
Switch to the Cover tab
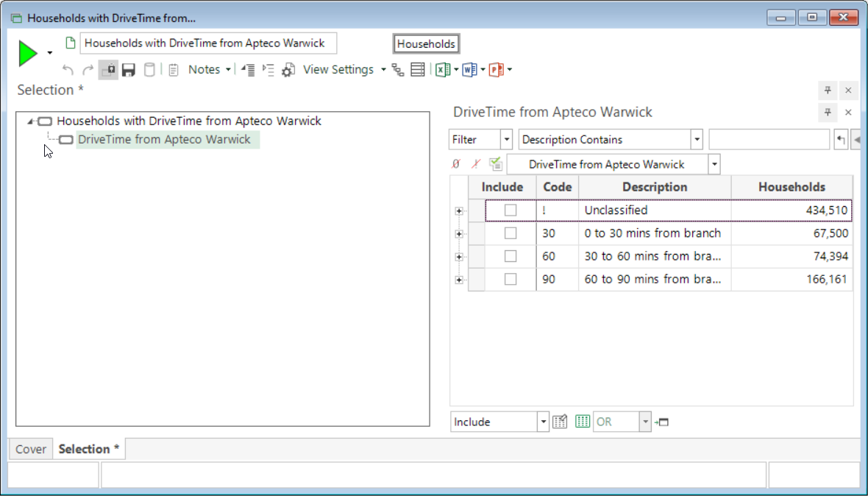pyautogui.click(x=30, y=449)
